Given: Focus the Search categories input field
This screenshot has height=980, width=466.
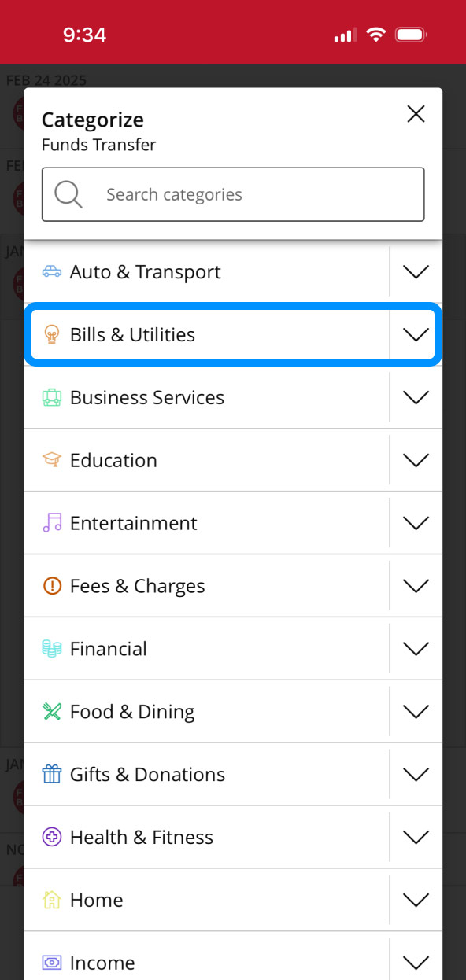Looking at the screenshot, I should pyautogui.click(x=233, y=194).
